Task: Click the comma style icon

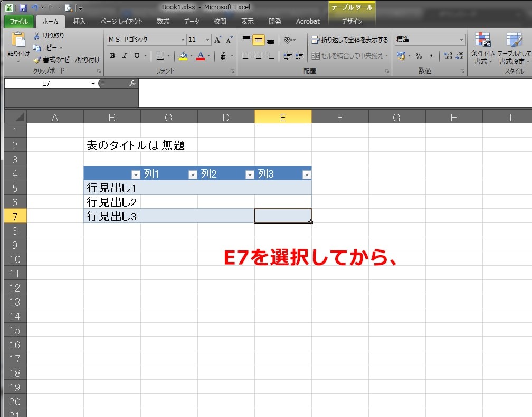Action: pos(431,55)
